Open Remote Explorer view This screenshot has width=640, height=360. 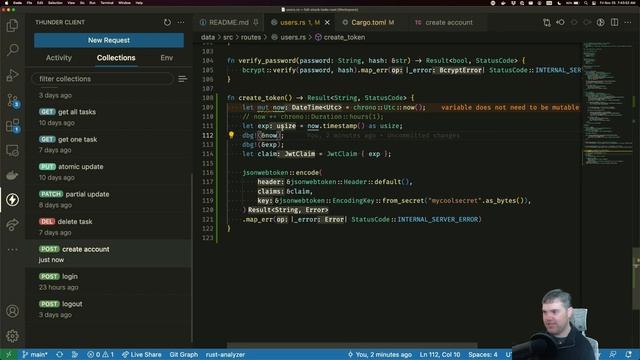pos(12,151)
